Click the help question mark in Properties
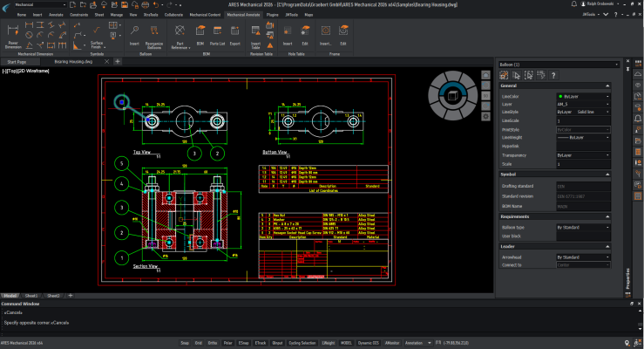 (x=553, y=74)
